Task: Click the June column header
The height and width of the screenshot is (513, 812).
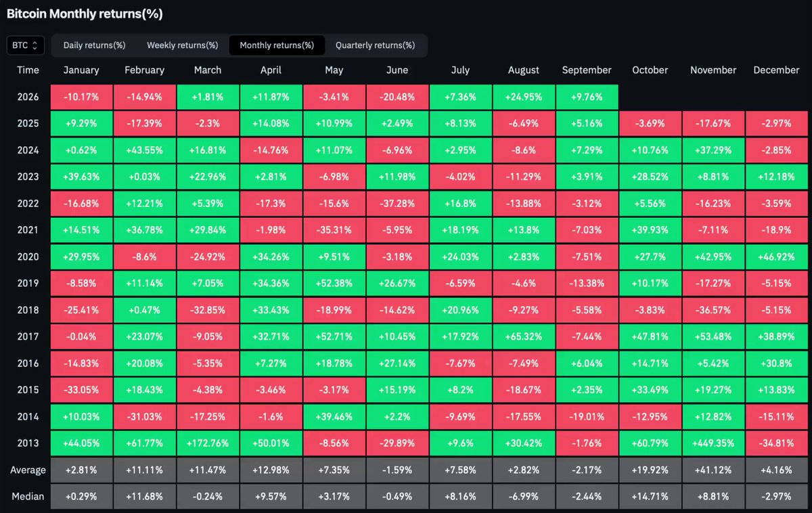Action: tap(397, 70)
